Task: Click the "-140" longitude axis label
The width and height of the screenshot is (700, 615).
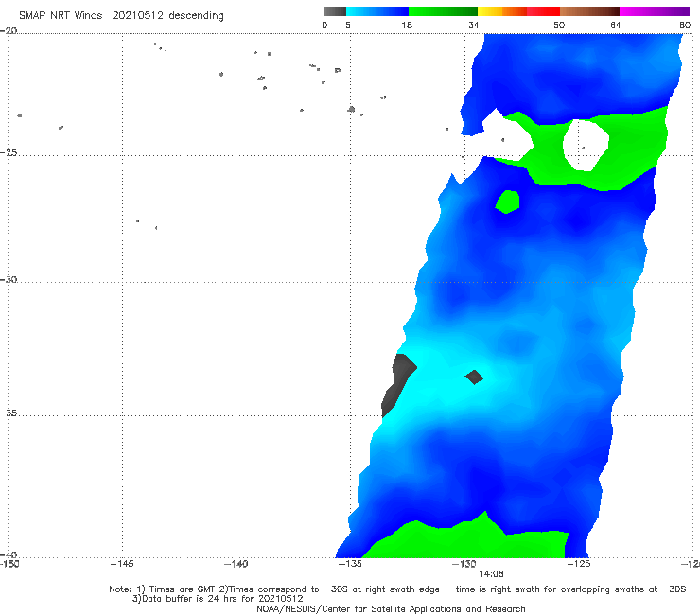Action: 236,564
